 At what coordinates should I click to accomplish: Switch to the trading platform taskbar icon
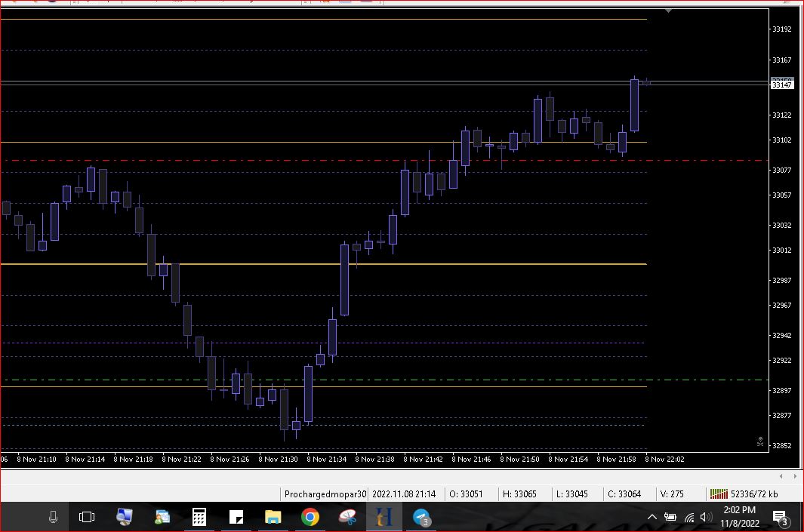coord(384,518)
